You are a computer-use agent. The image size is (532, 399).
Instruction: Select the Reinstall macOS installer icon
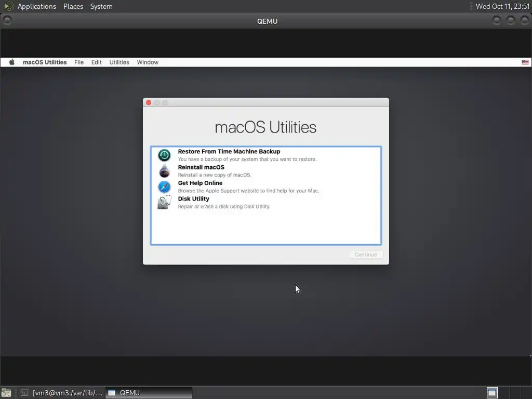(x=164, y=170)
